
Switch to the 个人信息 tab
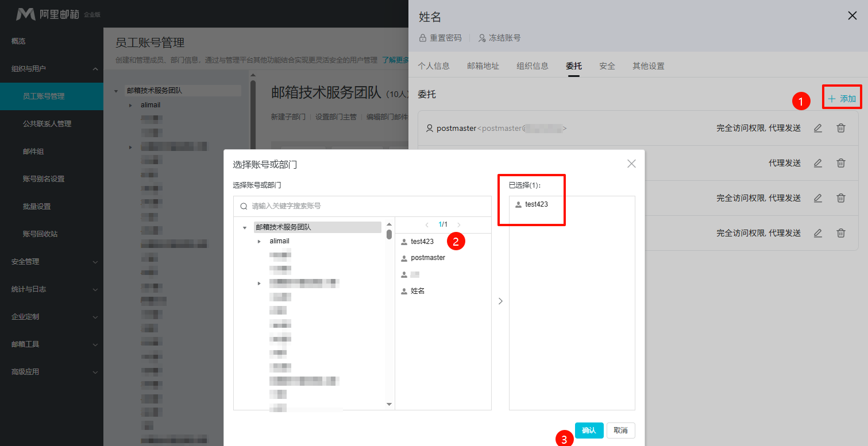(x=433, y=65)
